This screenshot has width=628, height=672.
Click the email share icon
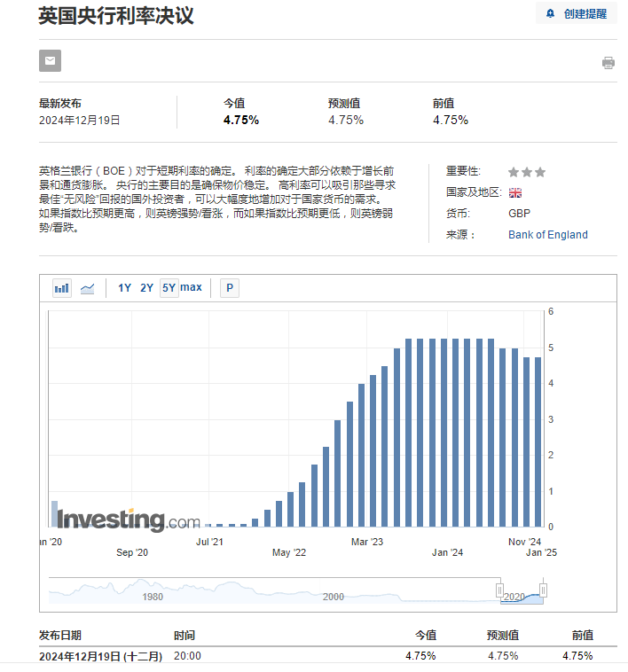pyautogui.click(x=50, y=61)
